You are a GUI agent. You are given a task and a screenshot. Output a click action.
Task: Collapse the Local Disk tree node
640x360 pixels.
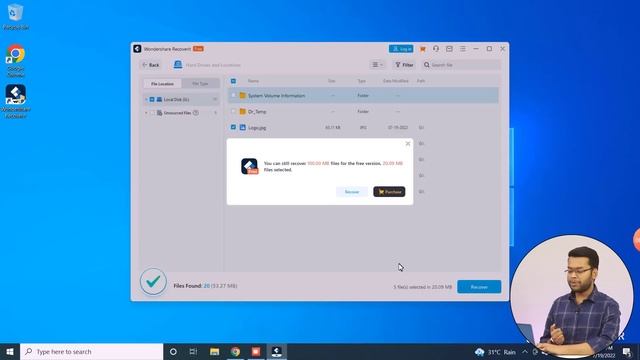coord(146,99)
